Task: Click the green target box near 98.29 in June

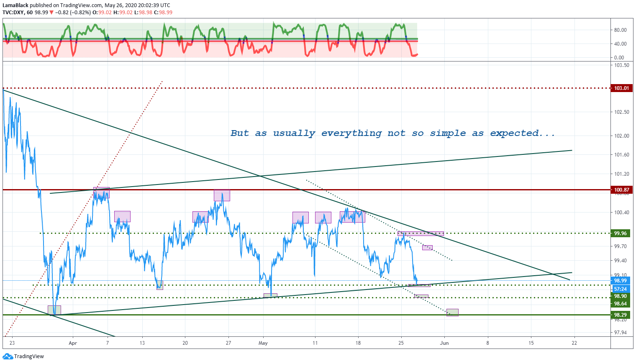Action: (452, 313)
